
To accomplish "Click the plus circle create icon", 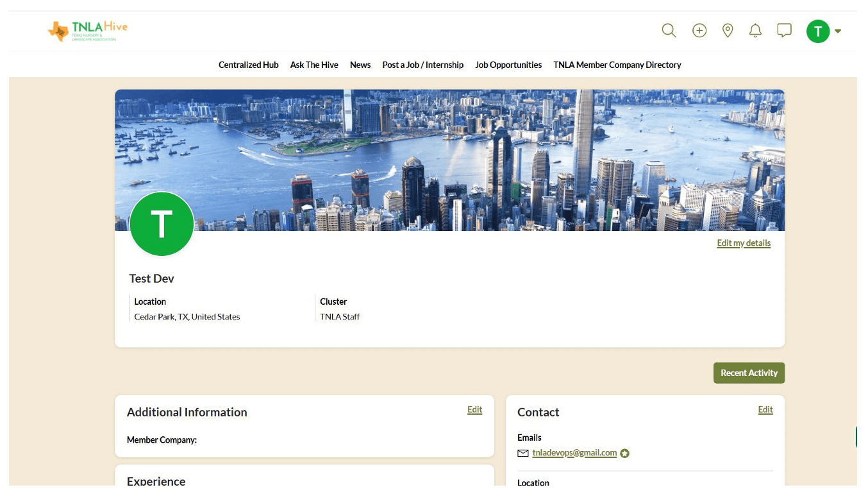I will click(x=699, y=31).
